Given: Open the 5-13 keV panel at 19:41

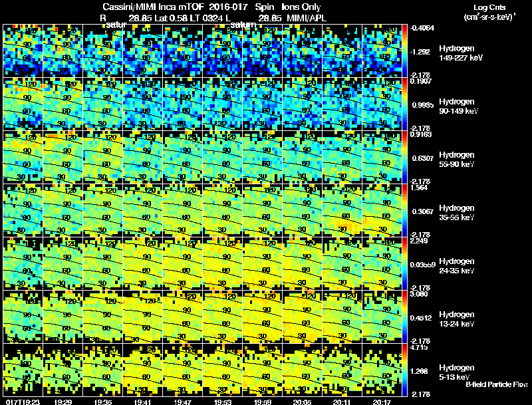Looking at the screenshot, I should (143, 370).
